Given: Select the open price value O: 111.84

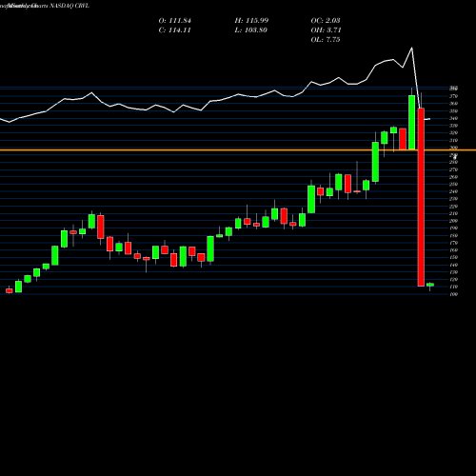Looking at the screenshot, I should coord(174,21).
